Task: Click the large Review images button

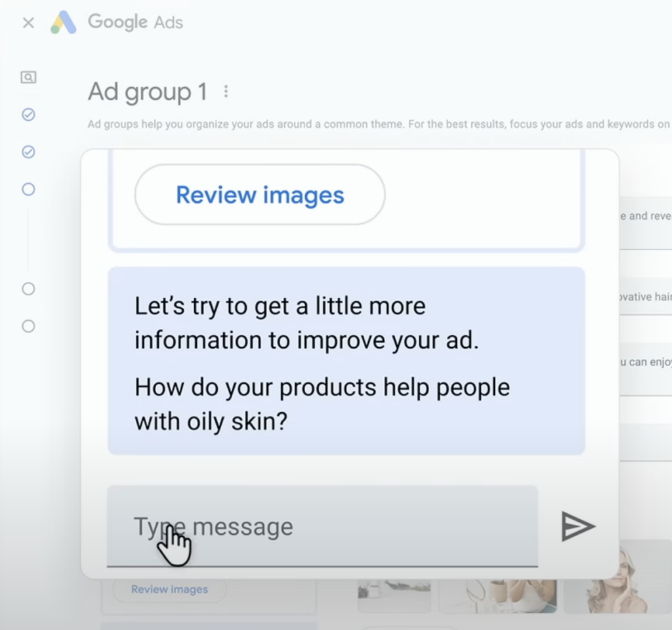Action: pyautogui.click(x=260, y=194)
